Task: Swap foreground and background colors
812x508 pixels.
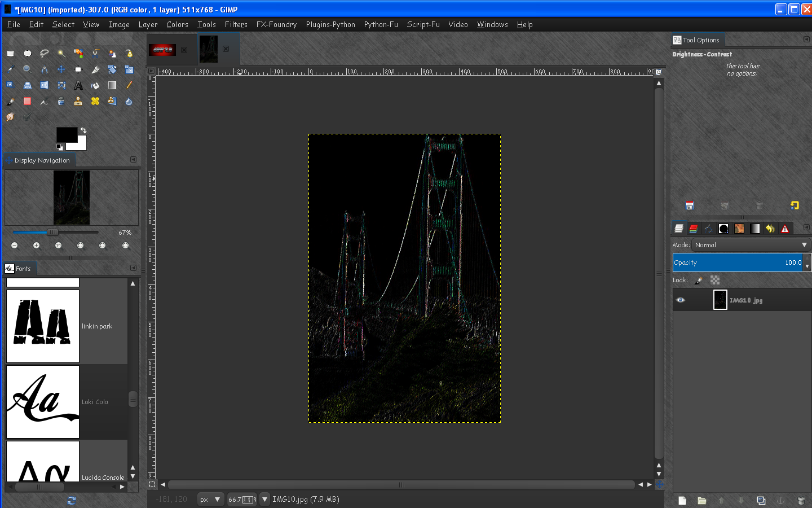Action: pos(83,130)
